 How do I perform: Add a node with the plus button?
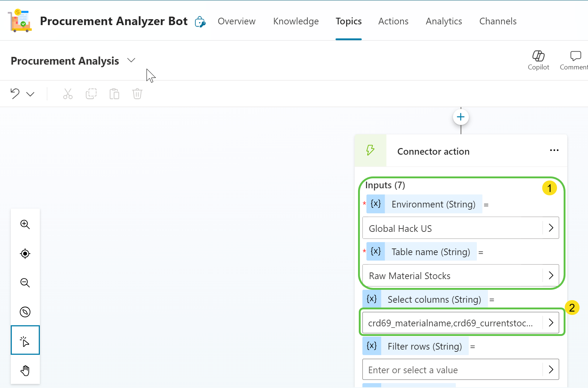click(x=461, y=117)
